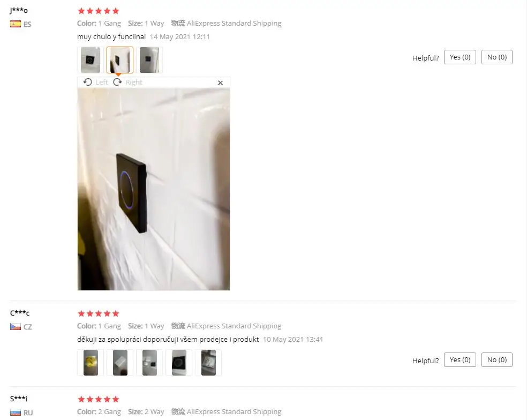Click the Spain flag icon beside ES

16,24
